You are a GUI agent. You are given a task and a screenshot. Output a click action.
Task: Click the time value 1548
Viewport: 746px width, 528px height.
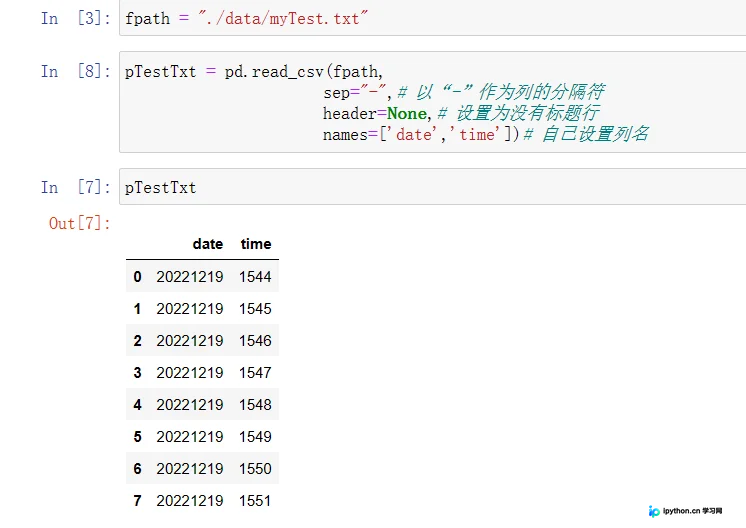[x=255, y=405]
